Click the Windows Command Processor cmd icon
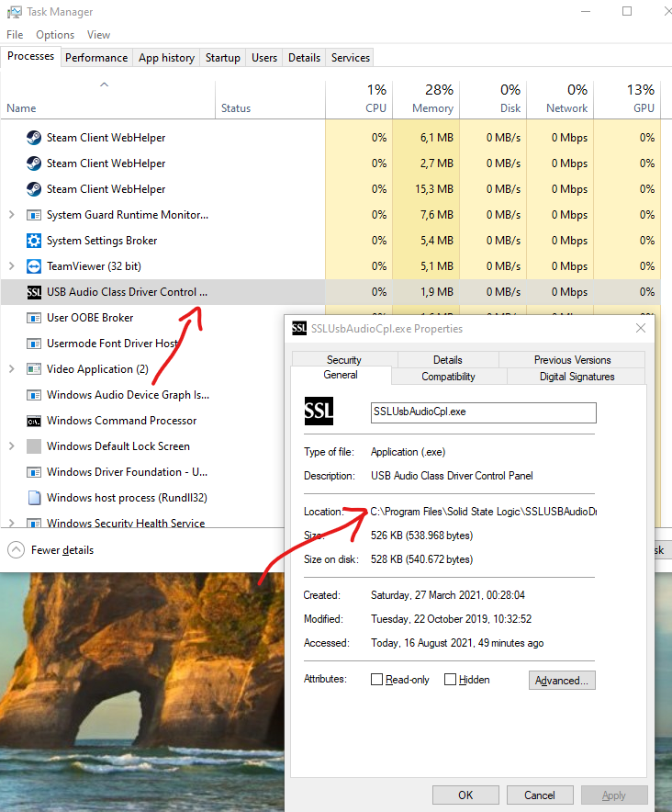The image size is (672, 812). [x=34, y=421]
